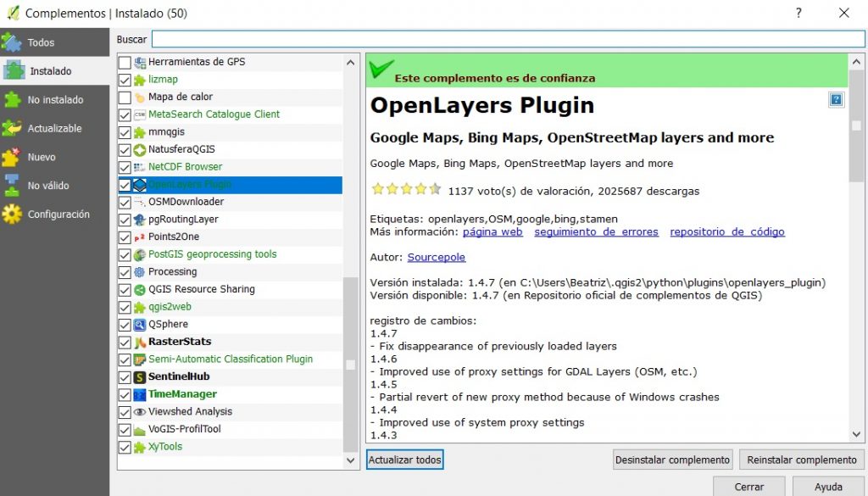Click the plugin list vertical scrollbar handle
The width and height of the screenshot is (868, 496).
(x=350, y=365)
